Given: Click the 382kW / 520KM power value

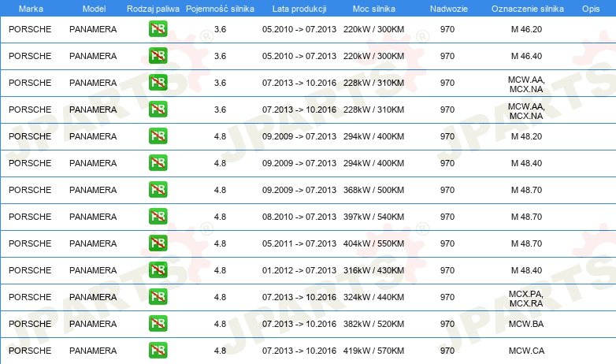Looking at the screenshot, I should 373,324.
